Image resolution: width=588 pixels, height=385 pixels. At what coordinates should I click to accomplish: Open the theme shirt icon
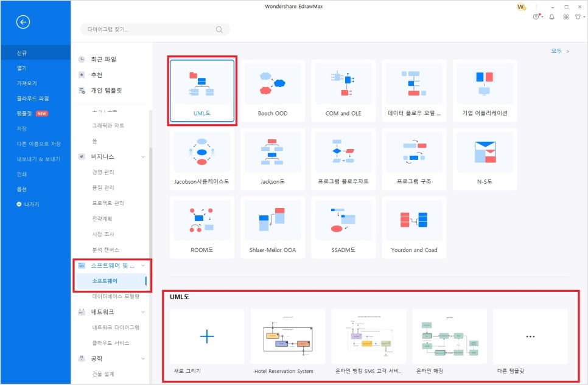pyautogui.click(x=578, y=17)
